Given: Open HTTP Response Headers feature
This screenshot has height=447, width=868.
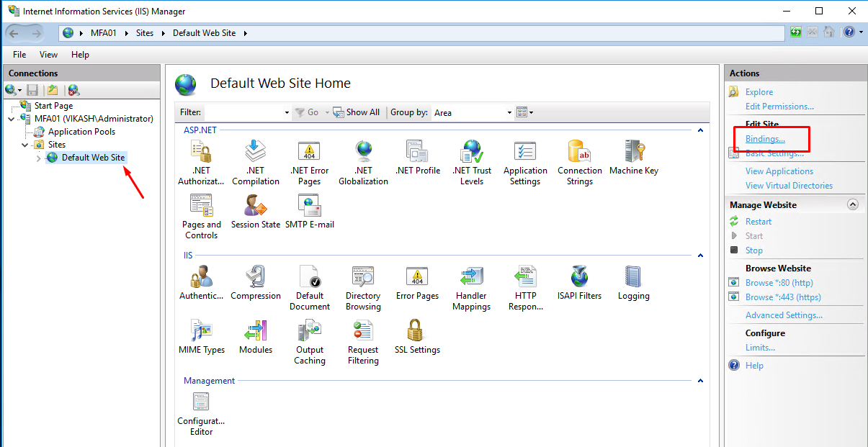Looking at the screenshot, I should [x=525, y=287].
